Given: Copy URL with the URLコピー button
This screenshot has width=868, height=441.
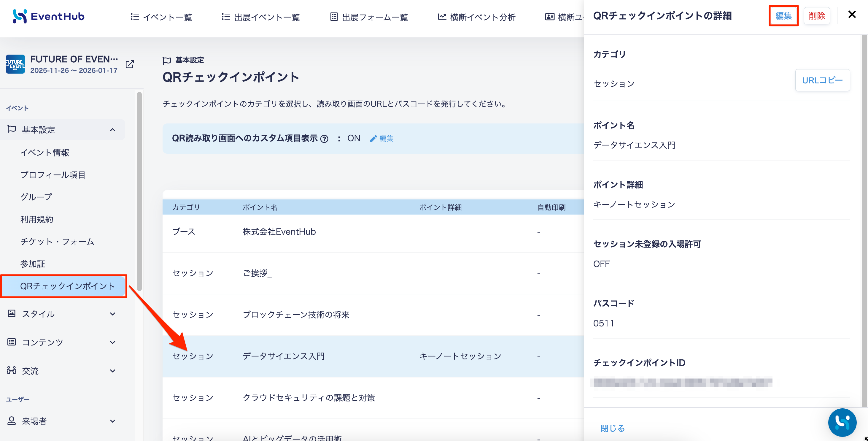Looking at the screenshot, I should 822,80.
